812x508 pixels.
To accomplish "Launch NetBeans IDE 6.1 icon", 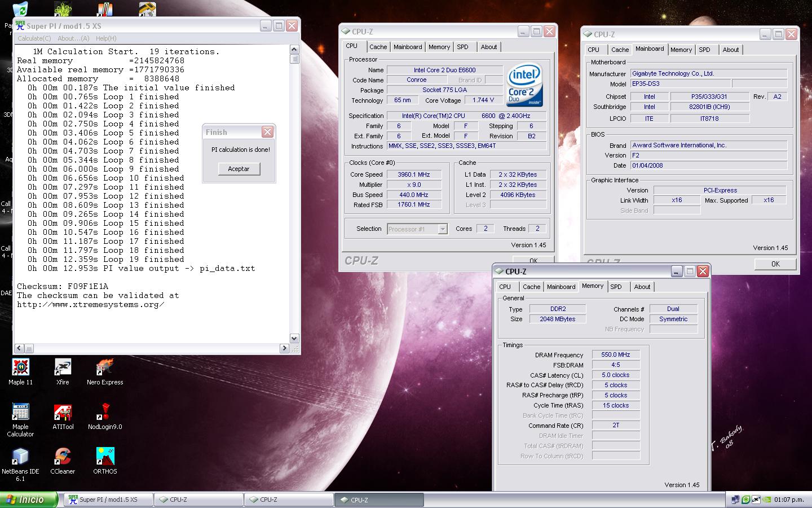I will [20, 465].
